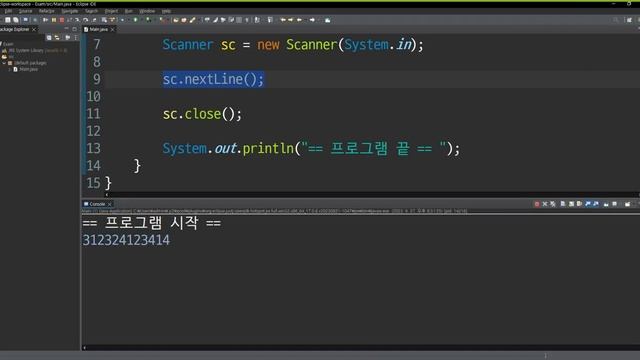
Task: Select Main.java in Package Explorer
Action: (29, 69)
